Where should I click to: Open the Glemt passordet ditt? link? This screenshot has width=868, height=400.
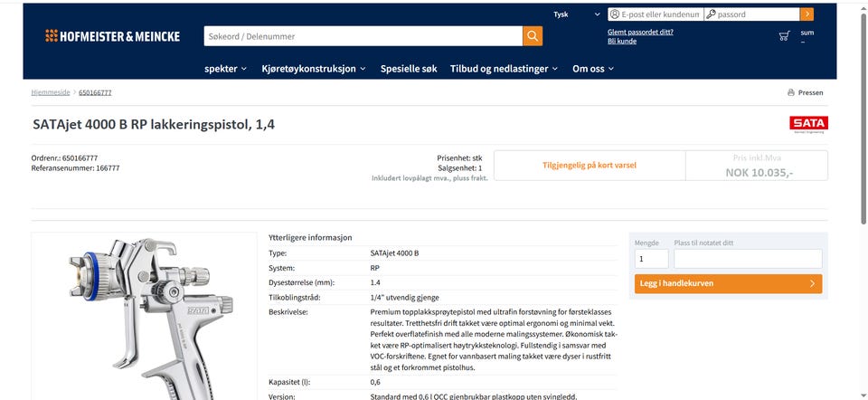coord(640,33)
